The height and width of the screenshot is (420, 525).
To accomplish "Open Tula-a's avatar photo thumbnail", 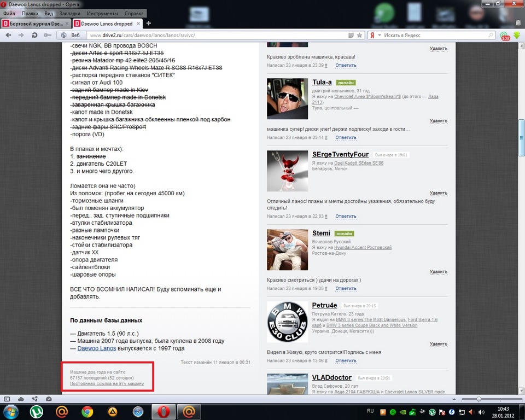I will (x=287, y=99).
